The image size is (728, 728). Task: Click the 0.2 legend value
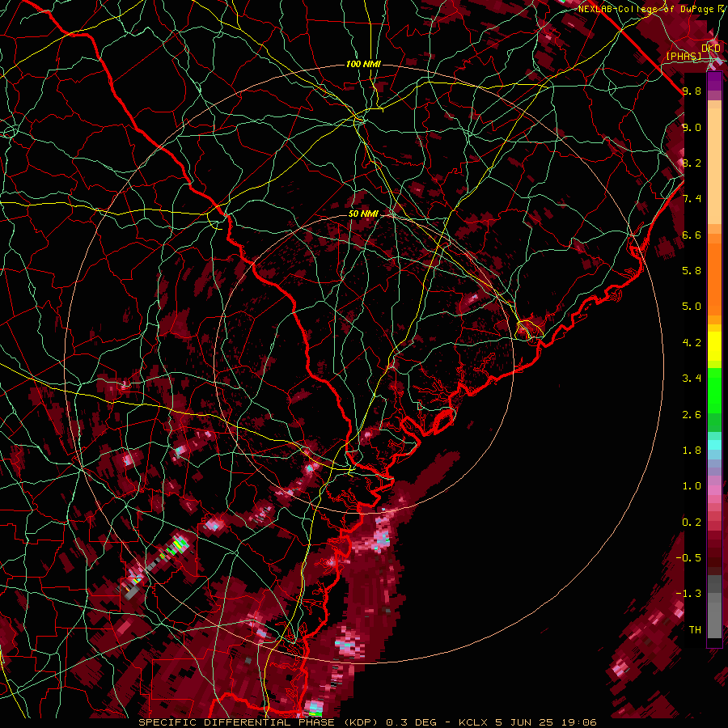point(692,523)
